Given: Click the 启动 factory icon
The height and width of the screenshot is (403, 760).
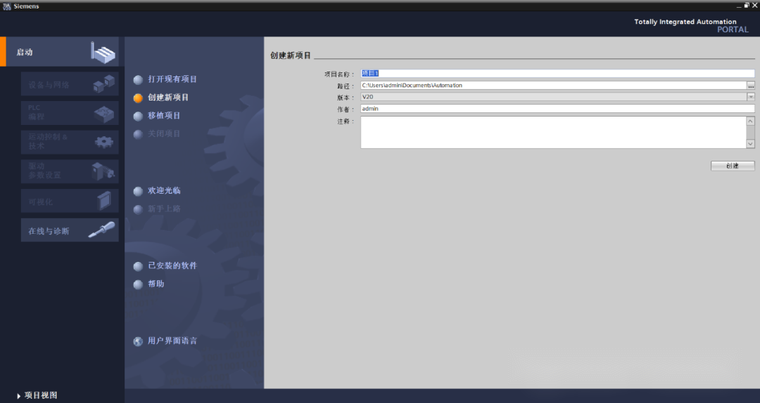Looking at the screenshot, I should click(103, 52).
